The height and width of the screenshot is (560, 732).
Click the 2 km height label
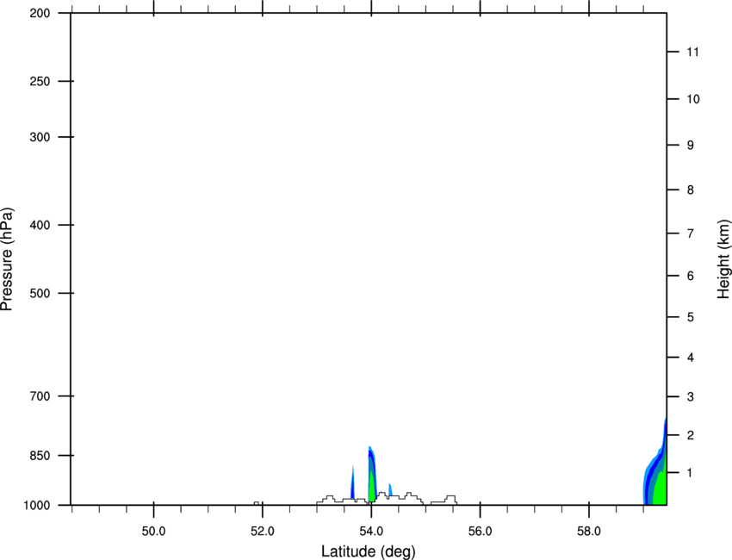pyautogui.click(x=691, y=435)
